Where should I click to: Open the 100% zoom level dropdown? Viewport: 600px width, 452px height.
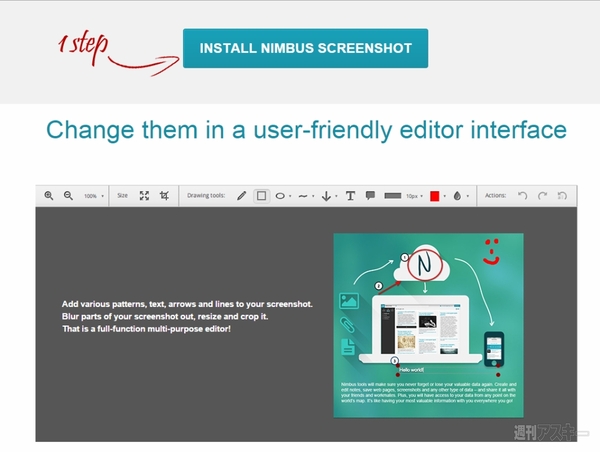click(94, 196)
